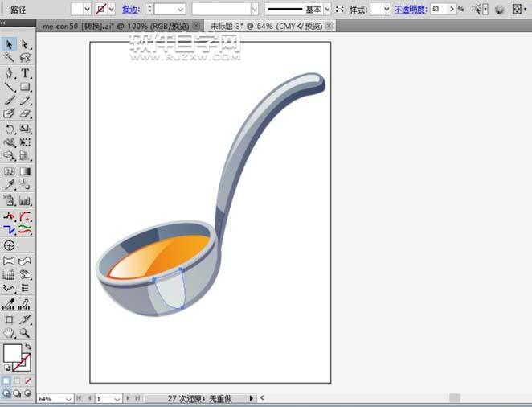This screenshot has width=532, height=407.
Task: Click the crosshair circle plugin tool
Action: point(9,245)
